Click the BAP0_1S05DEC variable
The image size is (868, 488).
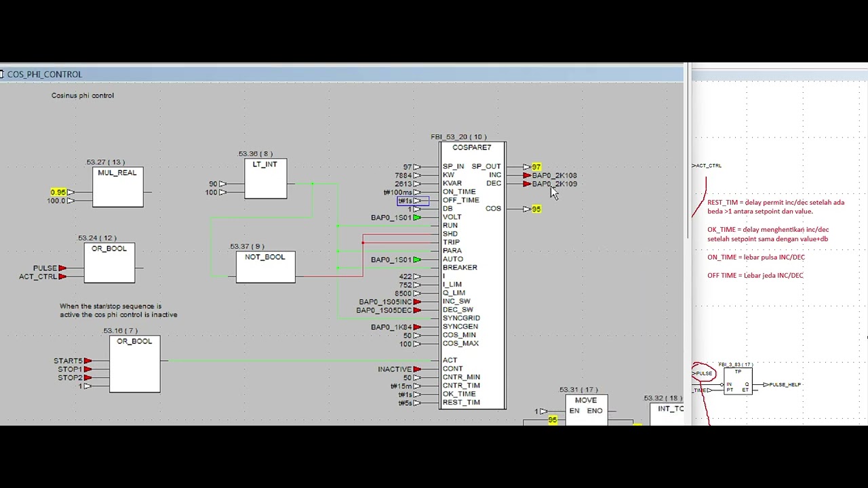coord(384,310)
